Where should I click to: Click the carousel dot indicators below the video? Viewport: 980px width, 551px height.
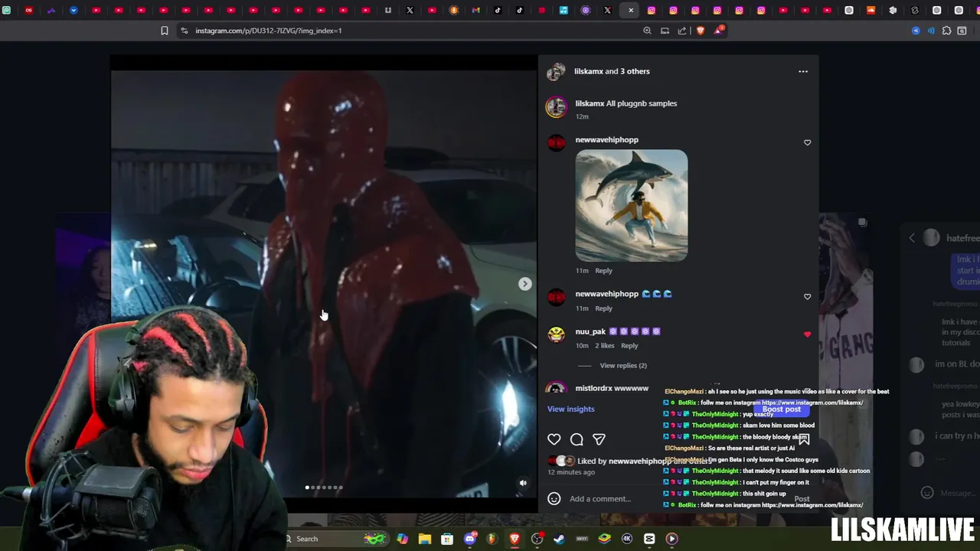pos(324,487)
